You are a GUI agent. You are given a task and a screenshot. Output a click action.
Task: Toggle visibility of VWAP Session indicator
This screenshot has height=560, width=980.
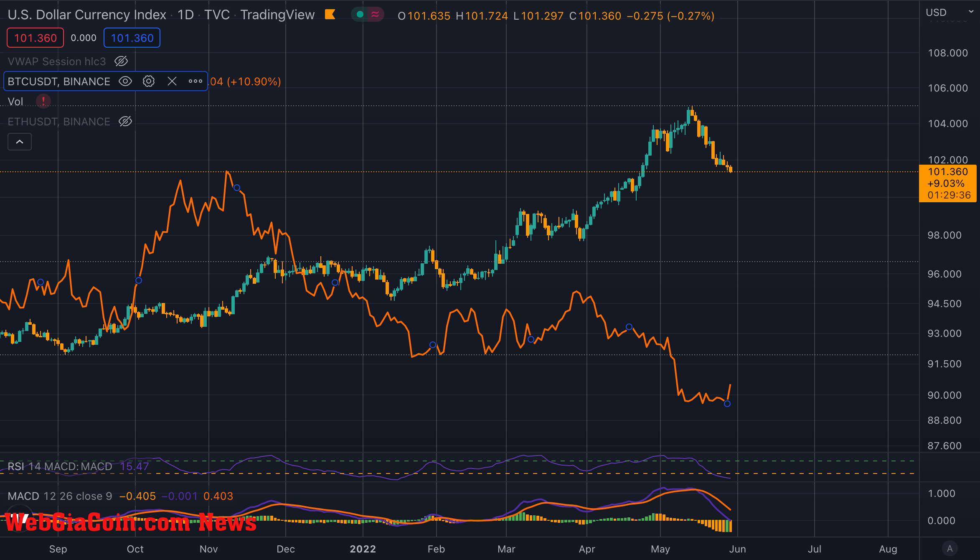point(121,61)
